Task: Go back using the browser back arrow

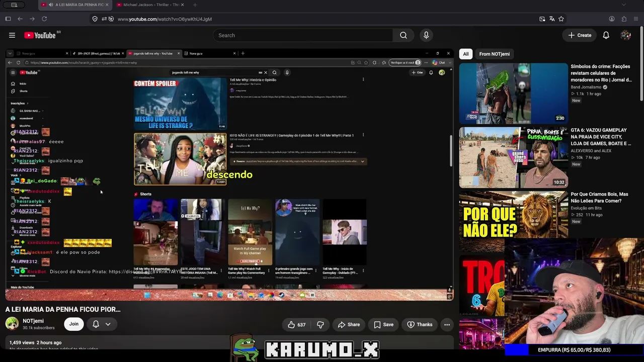Action: [20, 19]
